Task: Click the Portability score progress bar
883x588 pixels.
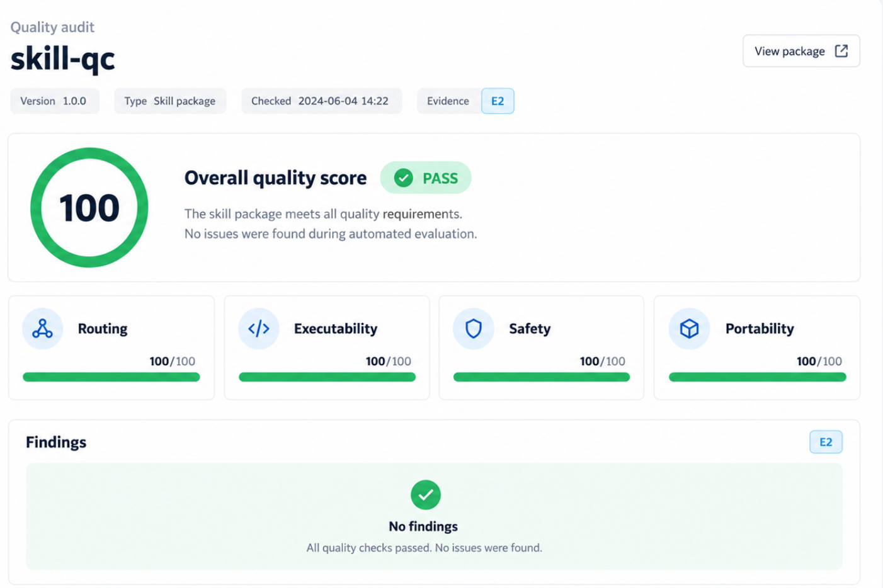Action: [x=758, y=377]
